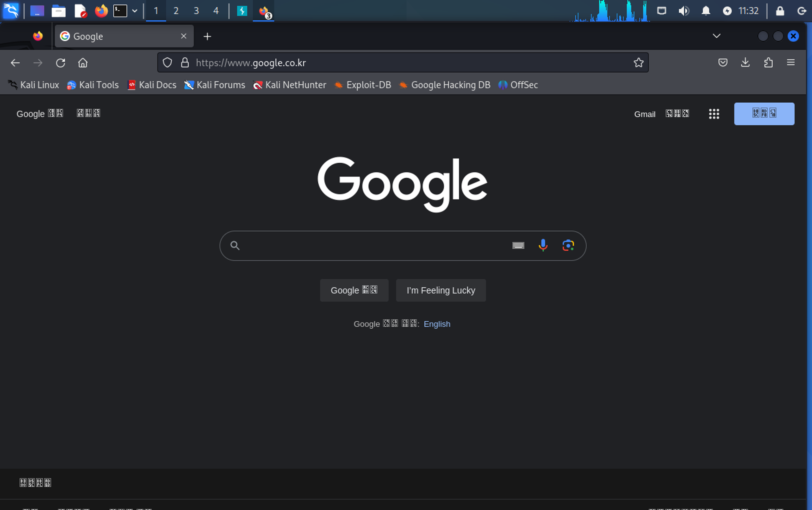
Task: Click the store link beside Google about
Action: (x=89, y=113)
